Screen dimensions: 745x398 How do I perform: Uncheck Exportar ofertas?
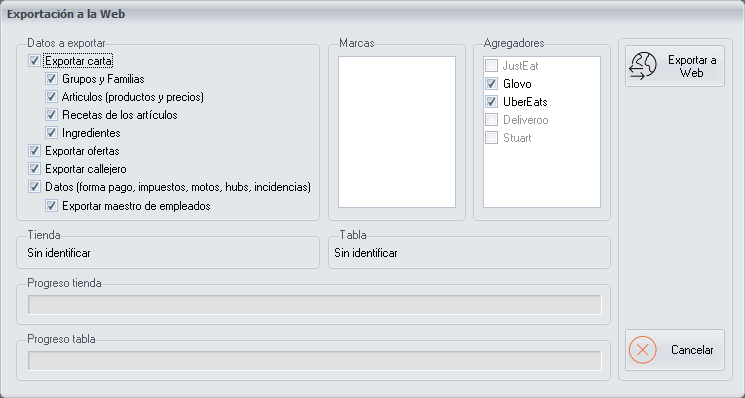click(34, 151)
